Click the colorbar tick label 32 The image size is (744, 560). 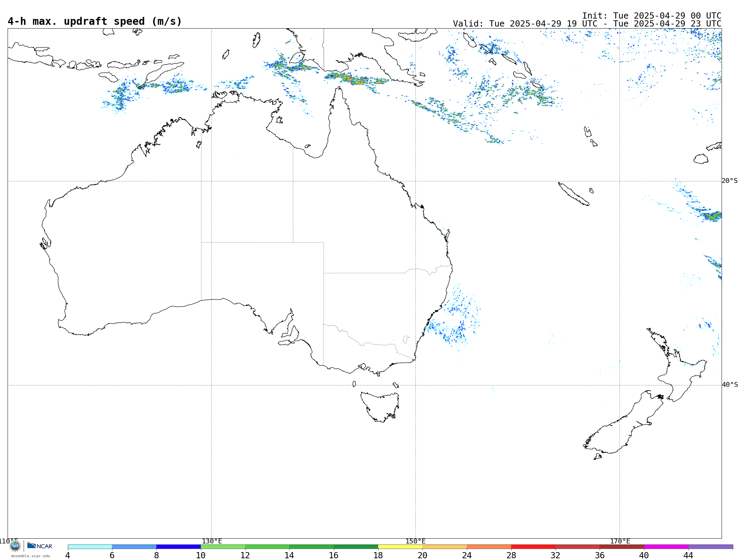(x=556, y=555)
